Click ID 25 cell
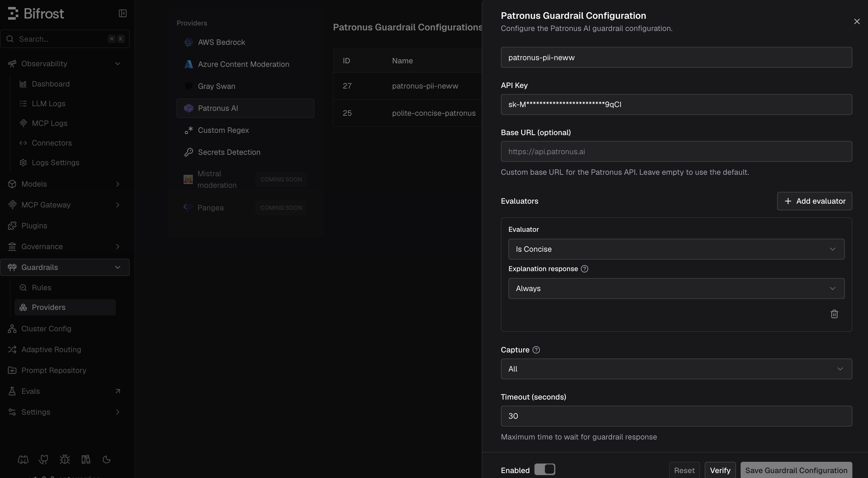 click(347, 113)
